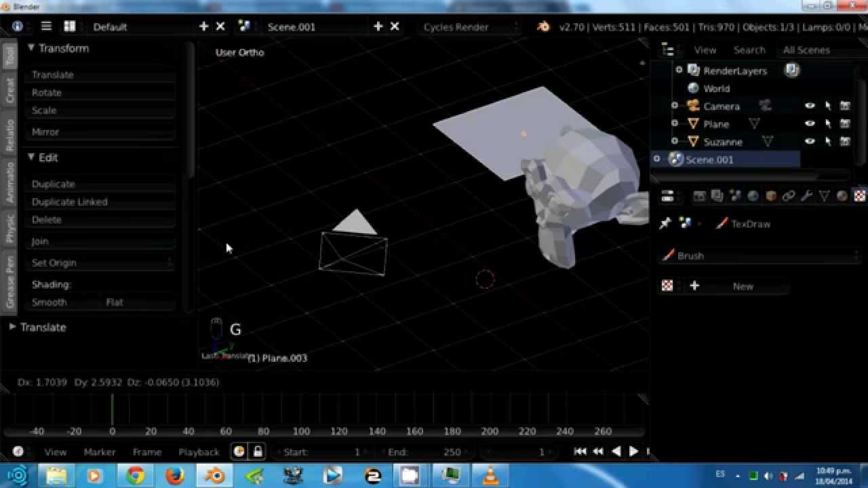
Task: Open the timeline Frame menu
Action: pyautogui.click(x=147, y=451)
